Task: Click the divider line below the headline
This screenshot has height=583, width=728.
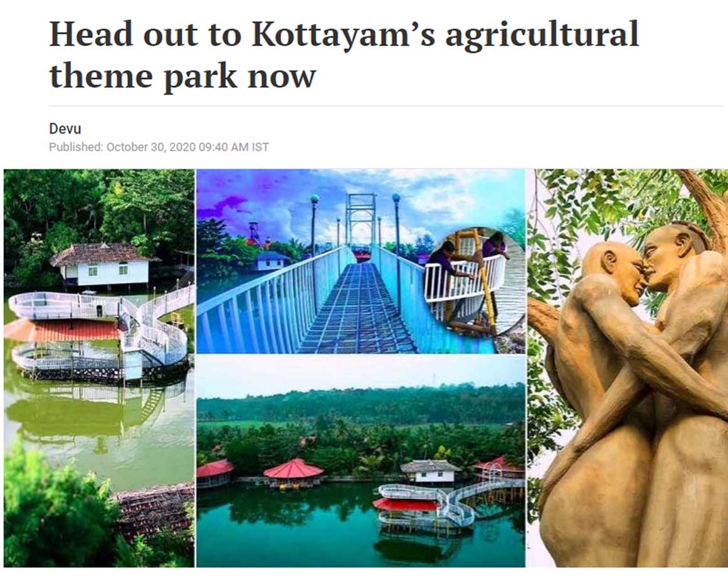Action: pyautogui.click(x=386, y=106)
